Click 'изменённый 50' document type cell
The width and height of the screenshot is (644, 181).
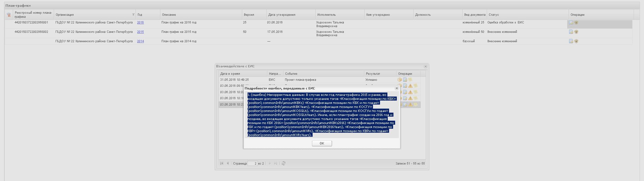pyautogui.click(x=473, y=32)
